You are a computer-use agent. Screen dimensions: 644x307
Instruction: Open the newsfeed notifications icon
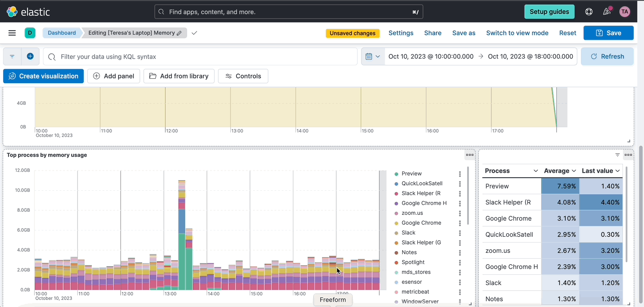(x=607, y=12)
